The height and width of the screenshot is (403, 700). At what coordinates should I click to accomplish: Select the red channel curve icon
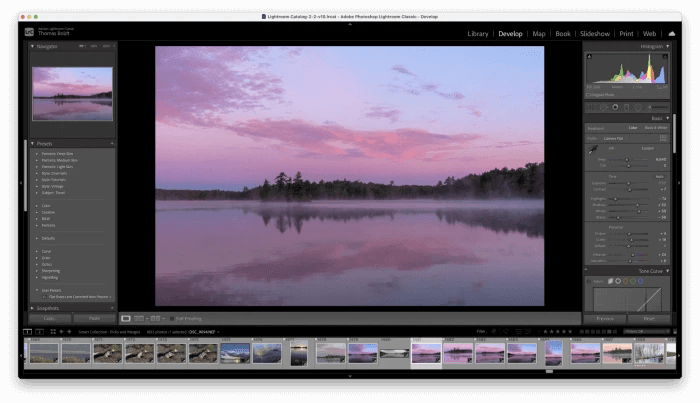[625, 281]
